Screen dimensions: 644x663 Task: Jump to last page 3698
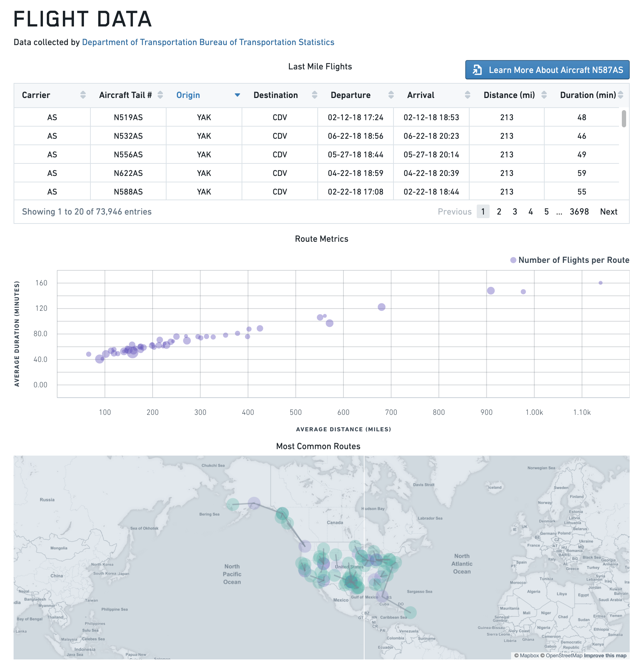point(579,212)
